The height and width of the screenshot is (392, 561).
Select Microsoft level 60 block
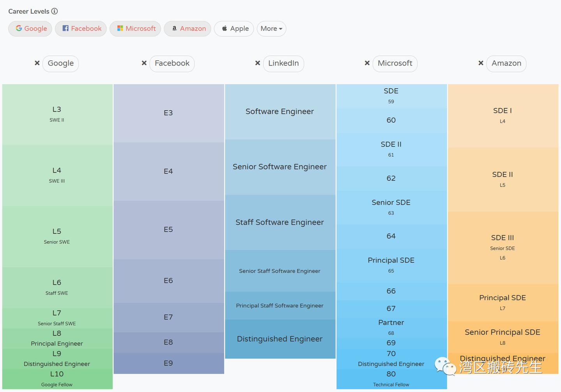pyautogui.click(x=392, y=120)
